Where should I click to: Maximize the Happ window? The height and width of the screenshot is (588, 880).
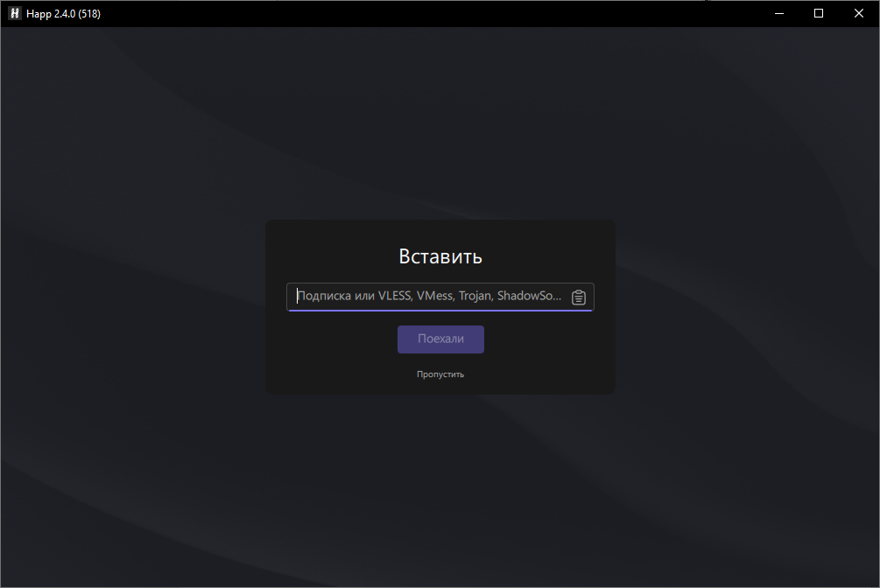[x=819, y=13]
